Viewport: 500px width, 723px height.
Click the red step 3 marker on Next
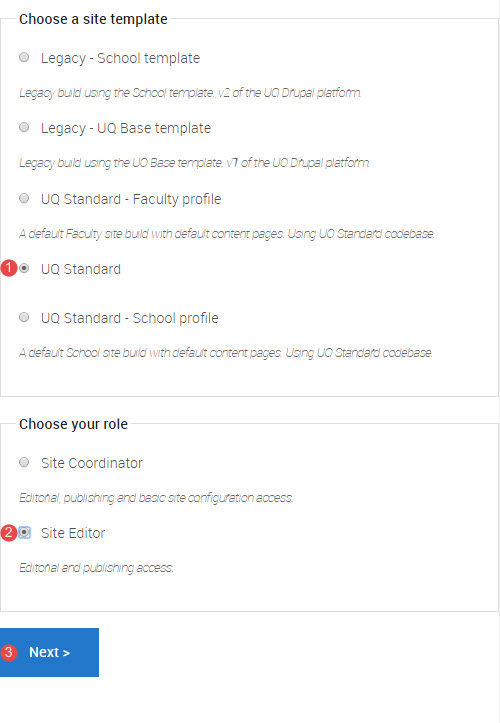9,652
